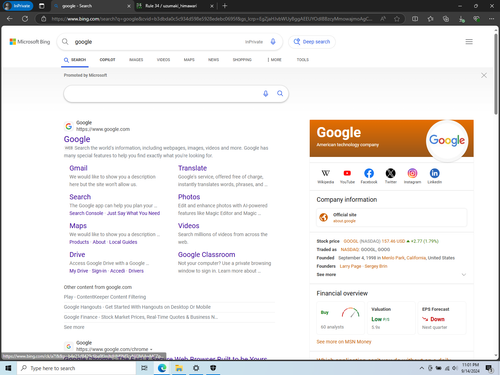Expand the MORE search categories menu
Viewport: 500px width, 375px height.
[x=275, y=60]
